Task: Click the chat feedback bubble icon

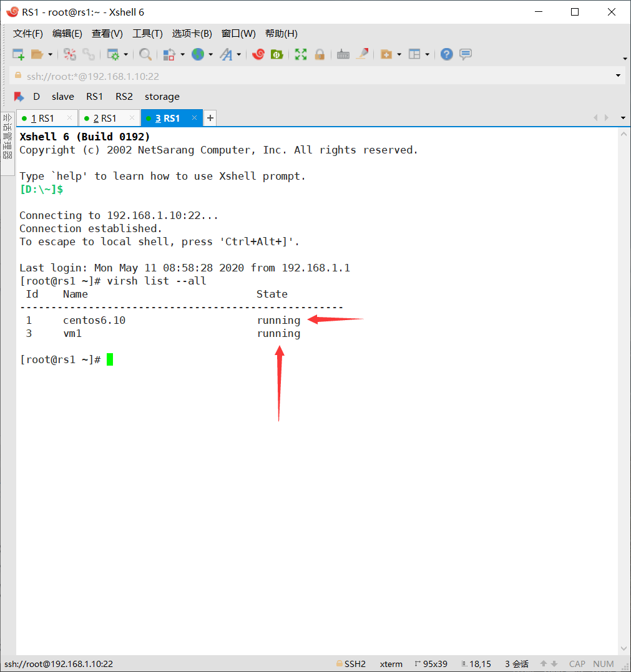Action: [x=466, y=54]
